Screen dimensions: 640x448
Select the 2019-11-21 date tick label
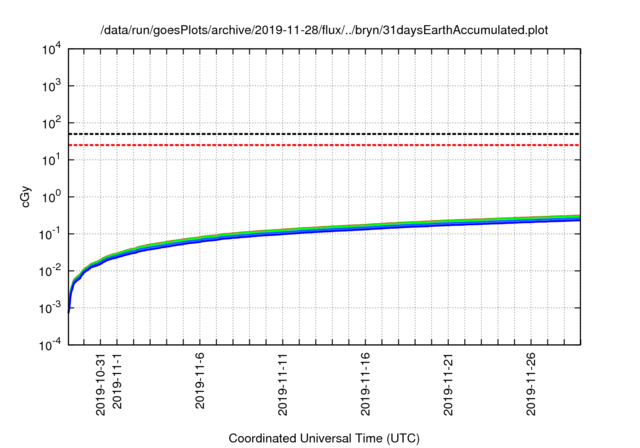(x=449, y=378)
